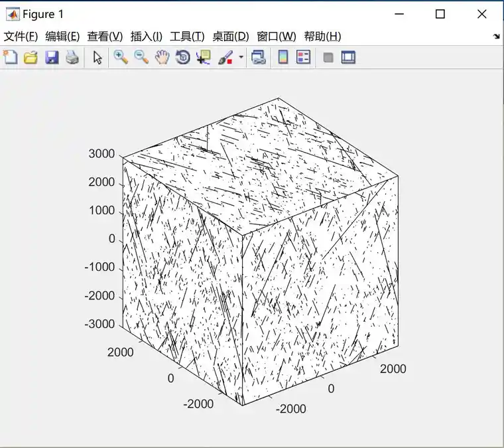Print the figure using the printer icon
The image size is (504, 448).
coord(72,58)
